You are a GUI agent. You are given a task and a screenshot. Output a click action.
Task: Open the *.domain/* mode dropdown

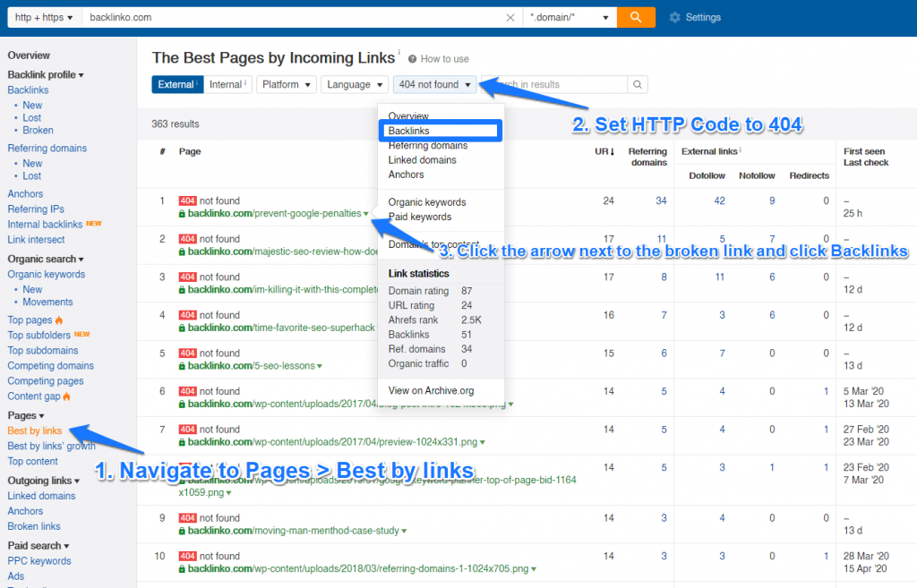coord(569,18)
